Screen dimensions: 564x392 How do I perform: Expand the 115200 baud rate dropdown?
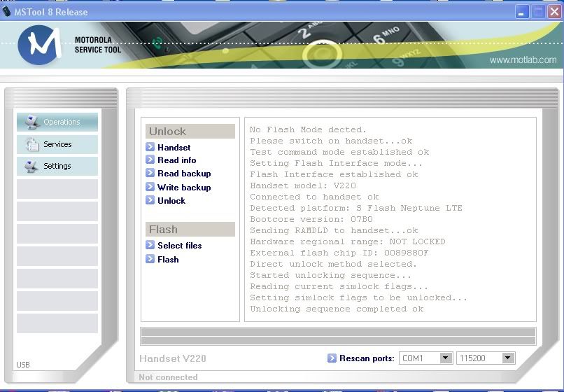point(507,358)
